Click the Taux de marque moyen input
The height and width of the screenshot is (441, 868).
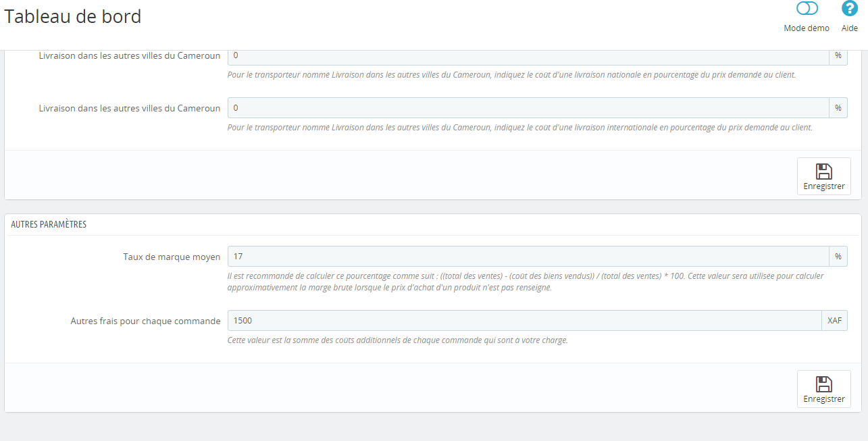[x=528, y=257]
